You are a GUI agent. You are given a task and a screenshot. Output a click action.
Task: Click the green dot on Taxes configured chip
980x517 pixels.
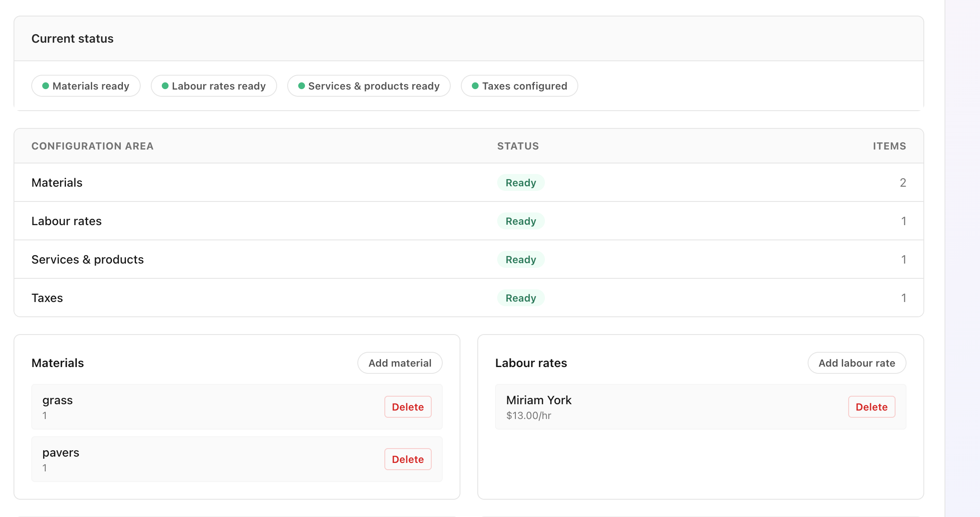(x=475, y=86)
